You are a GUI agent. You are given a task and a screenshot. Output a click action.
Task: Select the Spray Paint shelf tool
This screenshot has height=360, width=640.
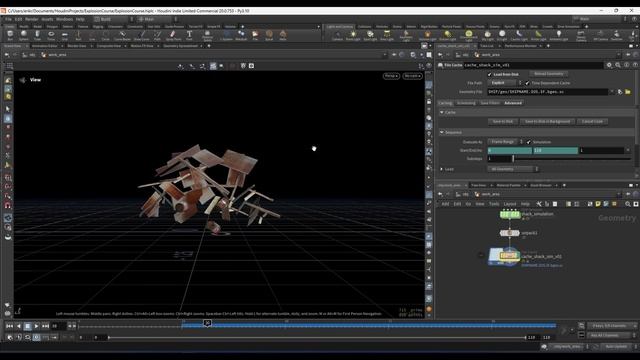[173, 35]
